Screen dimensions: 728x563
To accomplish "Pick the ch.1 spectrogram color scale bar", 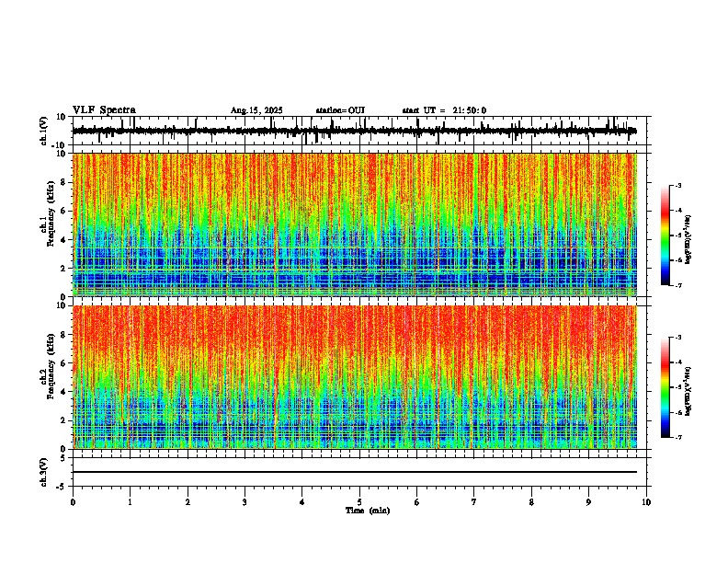I will tap(665, 236).
